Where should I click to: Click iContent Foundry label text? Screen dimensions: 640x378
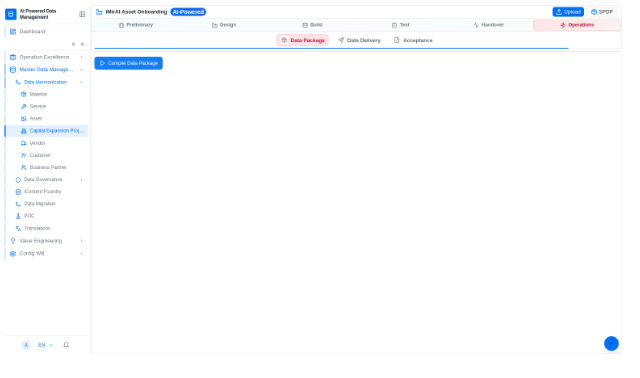click(43, 191)
